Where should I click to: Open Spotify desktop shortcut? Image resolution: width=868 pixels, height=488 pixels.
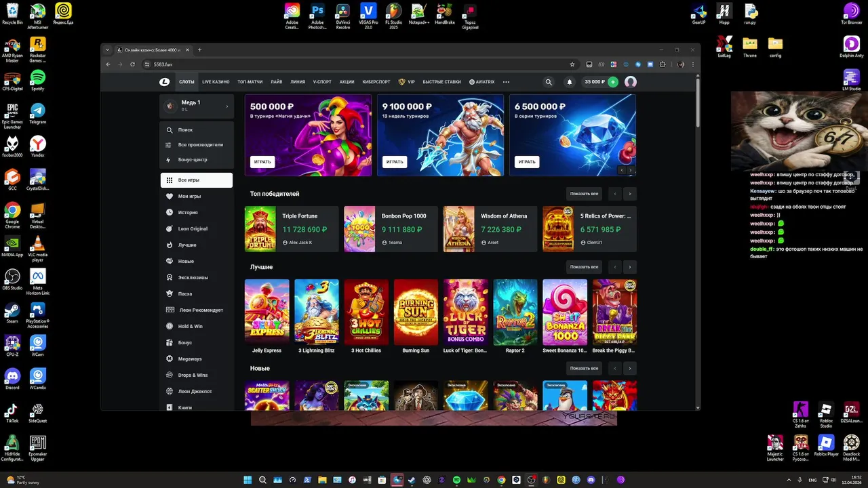click(38, 80)
